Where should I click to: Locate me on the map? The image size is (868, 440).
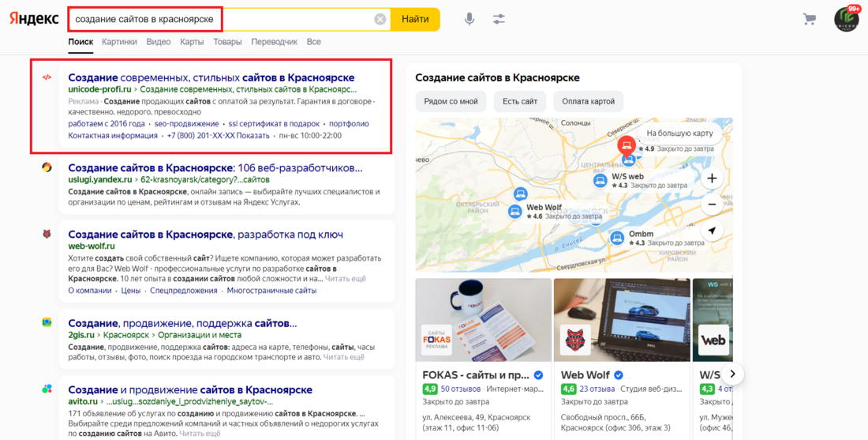[x=712, y=231]
